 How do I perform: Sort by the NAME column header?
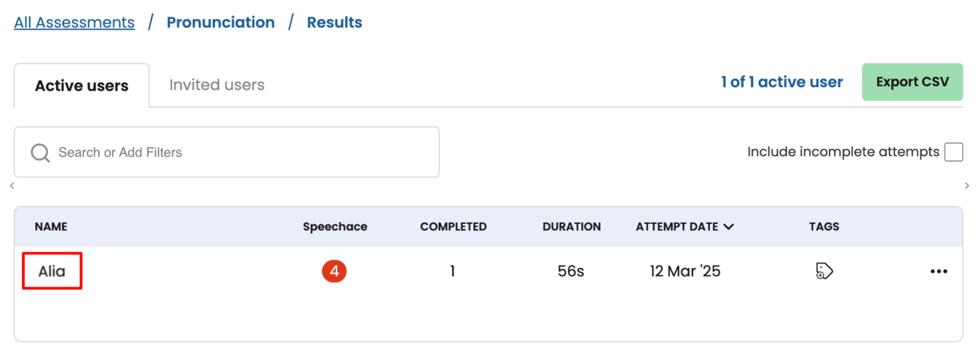pyautogui.click(x=51, y=227)
